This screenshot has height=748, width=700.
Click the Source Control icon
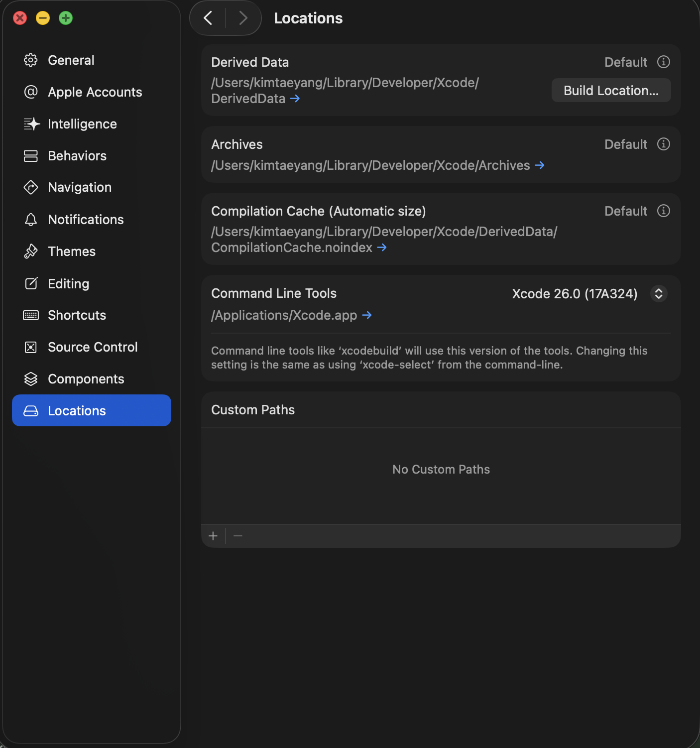[31, 347]
